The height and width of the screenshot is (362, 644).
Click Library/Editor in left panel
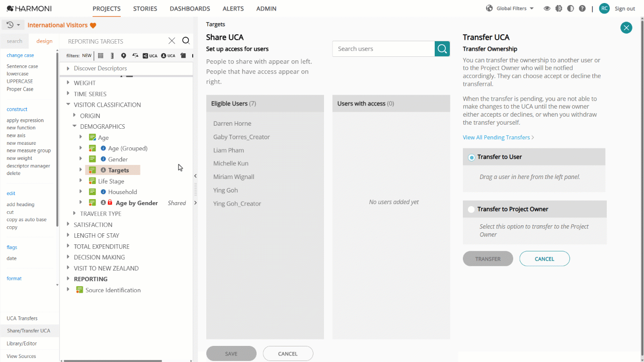click(x=22, y=343)
